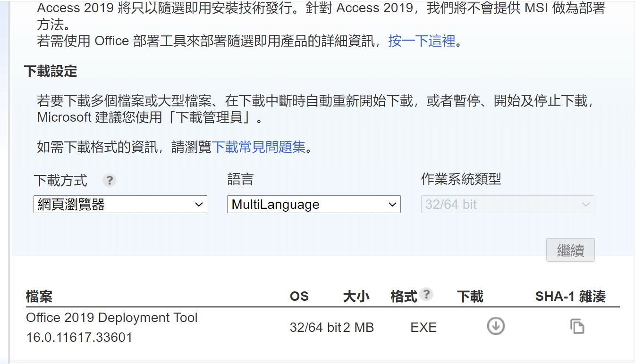Viewport: 635px width, 364px height.
Task: Open the 32/64 bit operating system dropdown
Action: 508,204
